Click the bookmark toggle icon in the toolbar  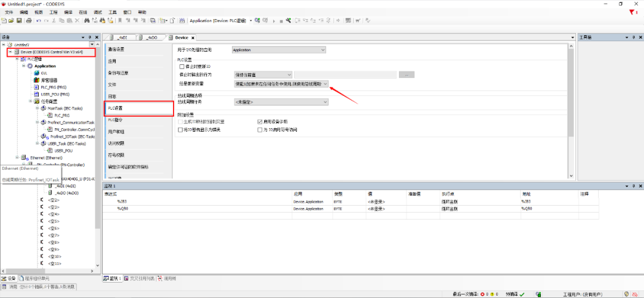point(120,20)
